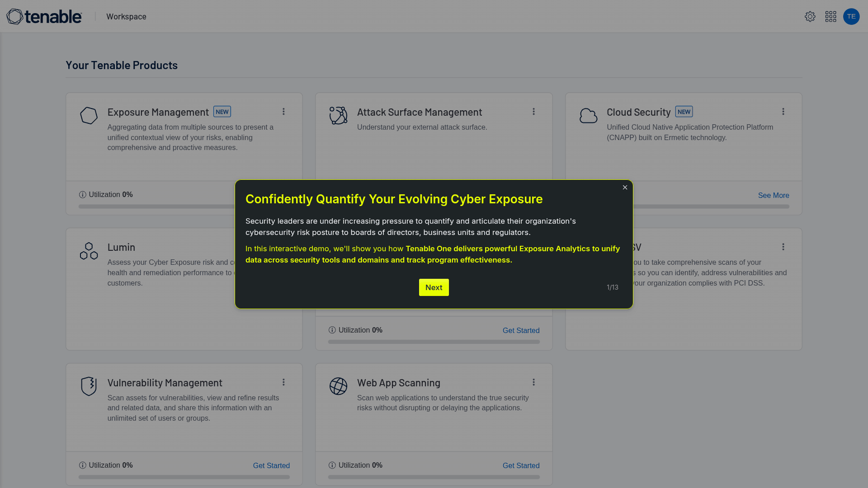Image resolution: width=868 pixels, height=488 pixels.
Task: Click the info icon beside Exposure Management utilization
Action: [82, 195]
